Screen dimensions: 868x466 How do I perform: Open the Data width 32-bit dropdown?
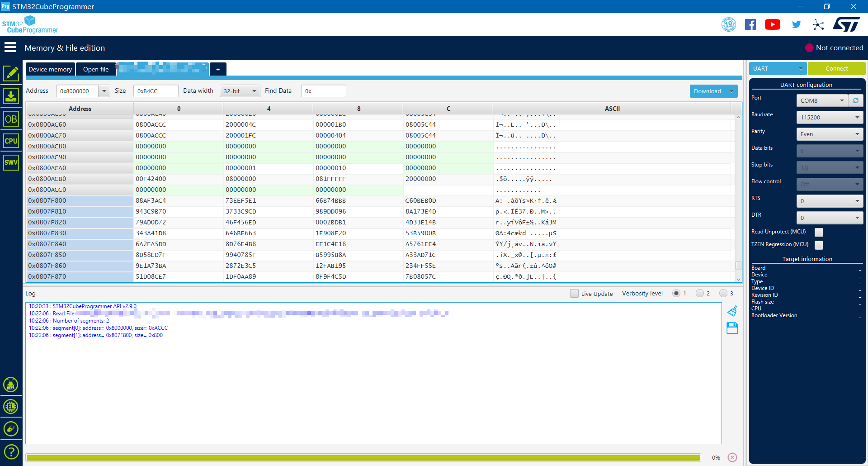(240, 91)
